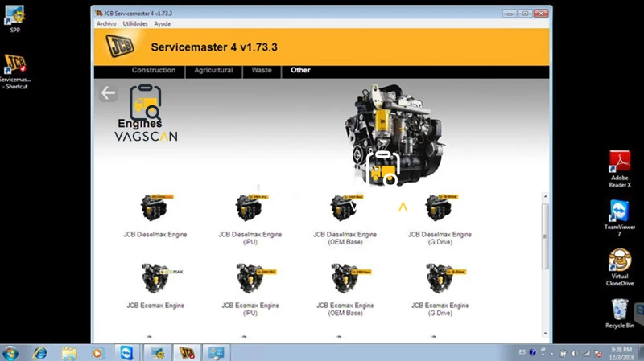Open the Ayuda menu

pos(163,24)
